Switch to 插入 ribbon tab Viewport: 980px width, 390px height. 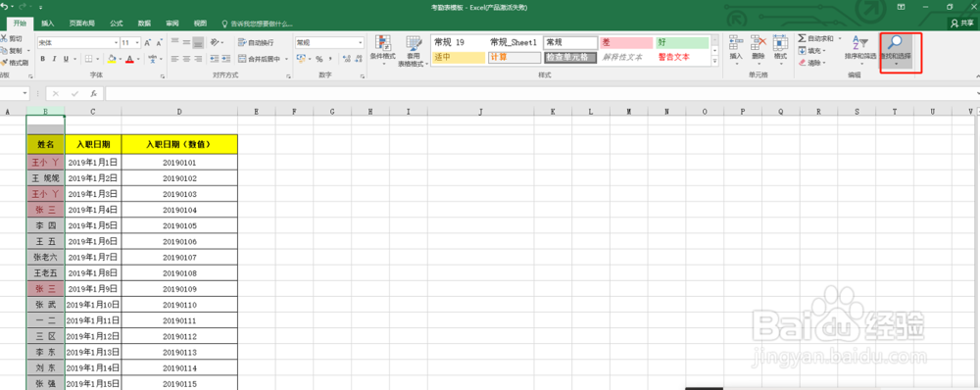(47, 24)
